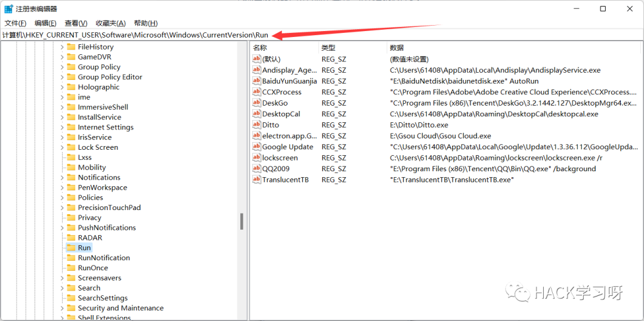Click the RunOnce folder icon
Image resolution: width=644 pixels, height=321 pixels.
point(71,268)
